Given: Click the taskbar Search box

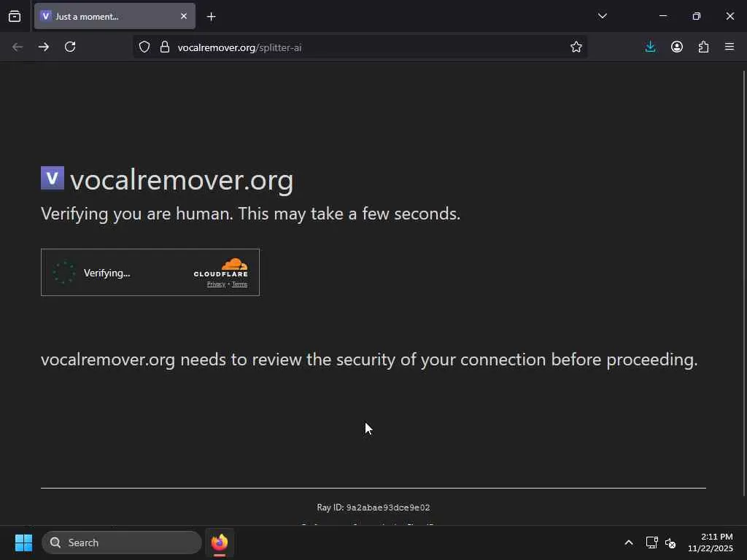Looking at the screenshot, I should click(x=122, y=542).
